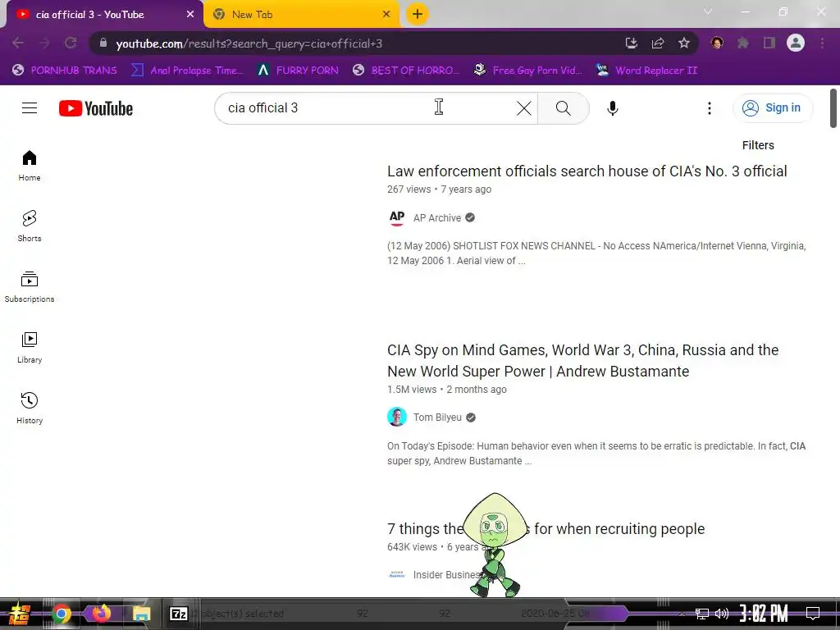
Task: Click browser forward arrow
Action: click(44, 43)
